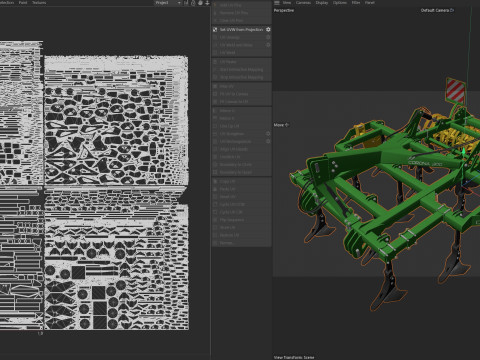Click Fit Canvas to UV icon
This screenshot has width=480, height=360.
(x=215, y=102)
